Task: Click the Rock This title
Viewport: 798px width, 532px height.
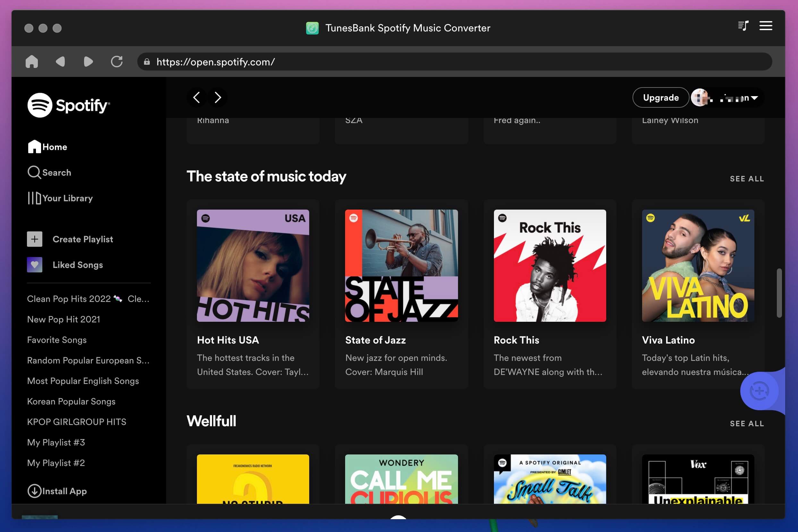Action: 516,340
